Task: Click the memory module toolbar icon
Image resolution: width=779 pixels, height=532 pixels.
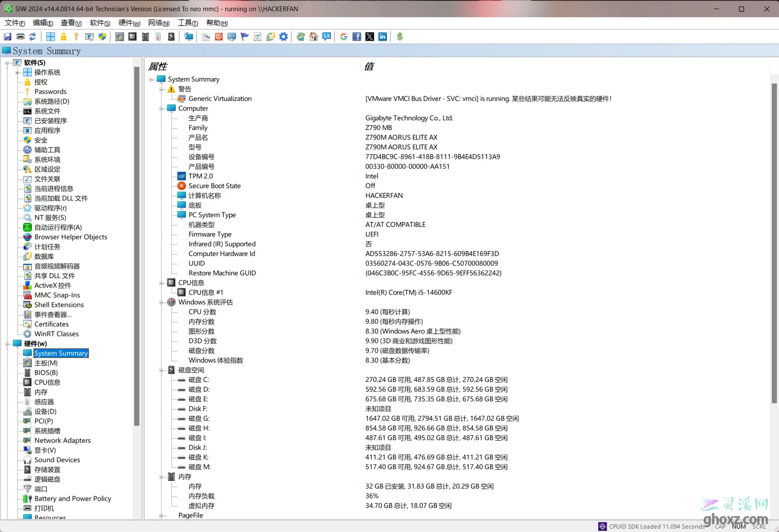Action: coord(145,37)
